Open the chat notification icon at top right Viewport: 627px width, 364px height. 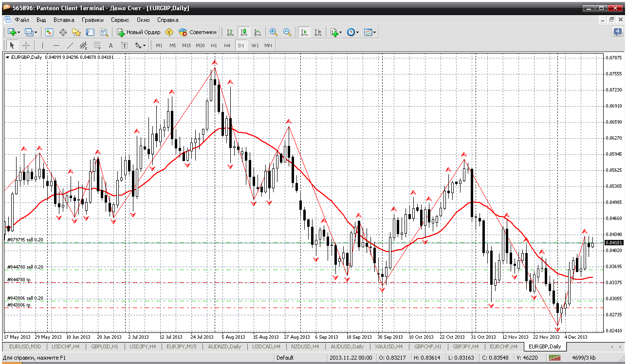[617, 32]
